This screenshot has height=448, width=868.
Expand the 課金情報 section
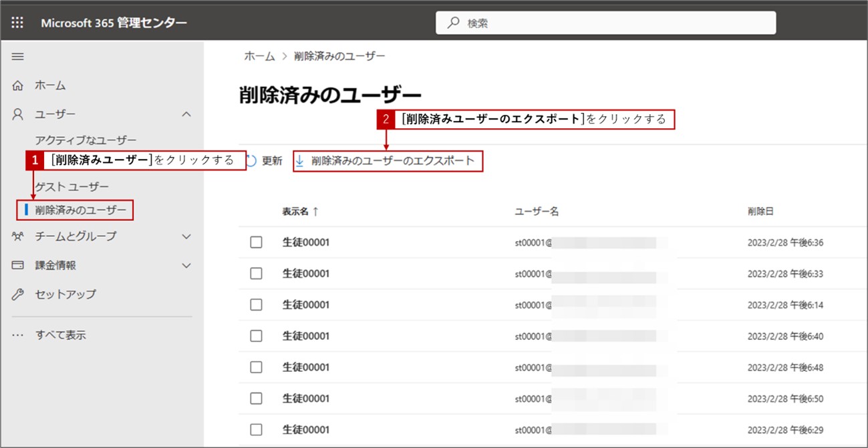[x=186, y=264]
